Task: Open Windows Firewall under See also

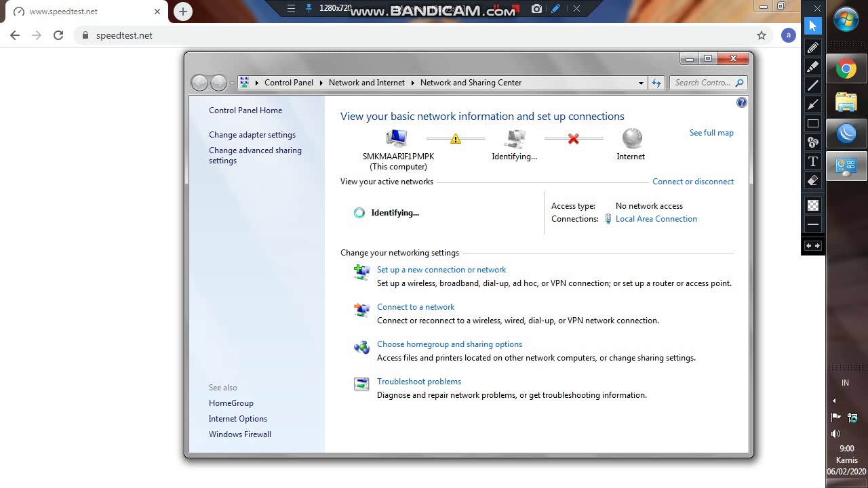Action: tap(240, 434)
